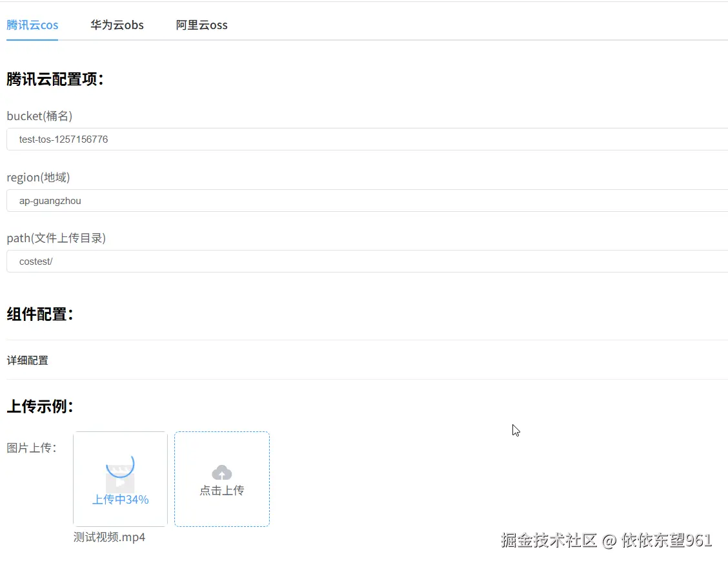Select the path input containing costest/
This screenshot has height=565, width=728.
pos(258,261)
